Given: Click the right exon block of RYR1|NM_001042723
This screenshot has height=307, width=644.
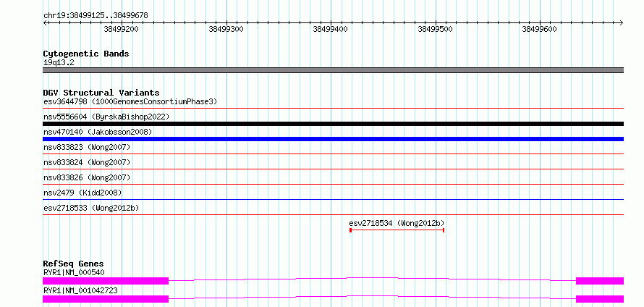Looking at the screenshot, I should [x=600, y=299].
